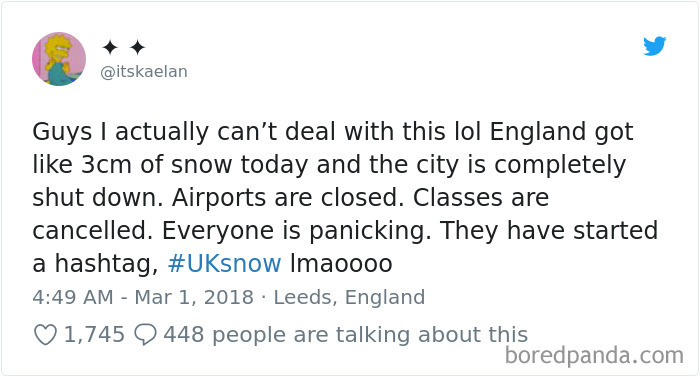
Task: Like the tweet with the heart icon
Action: coord(46,335)
